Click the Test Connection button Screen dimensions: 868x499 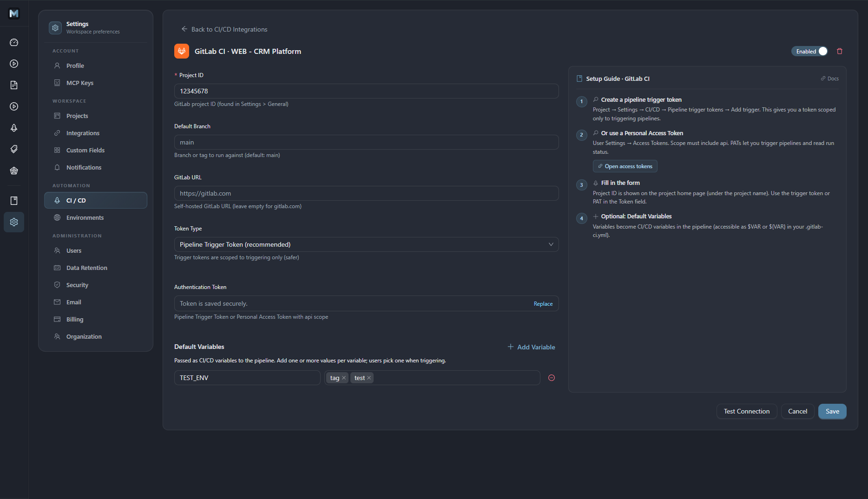[x=747, y=411]
